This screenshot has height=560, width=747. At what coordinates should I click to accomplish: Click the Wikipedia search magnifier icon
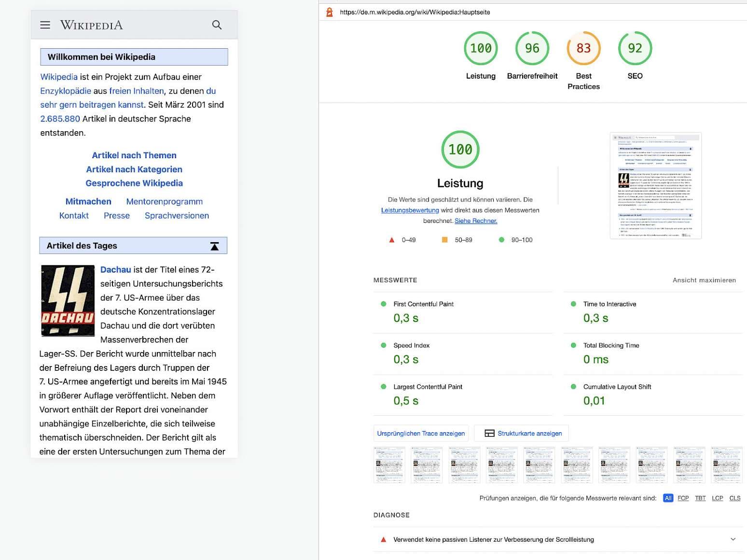pyautogui.click(x=217, y=25)
